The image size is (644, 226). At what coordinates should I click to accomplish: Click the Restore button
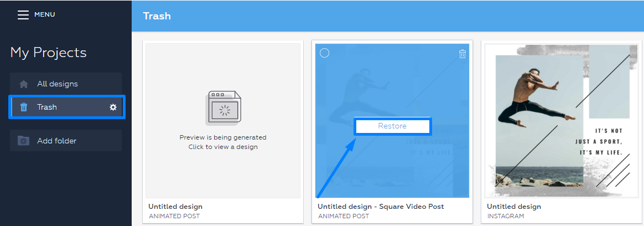point(392,126)
